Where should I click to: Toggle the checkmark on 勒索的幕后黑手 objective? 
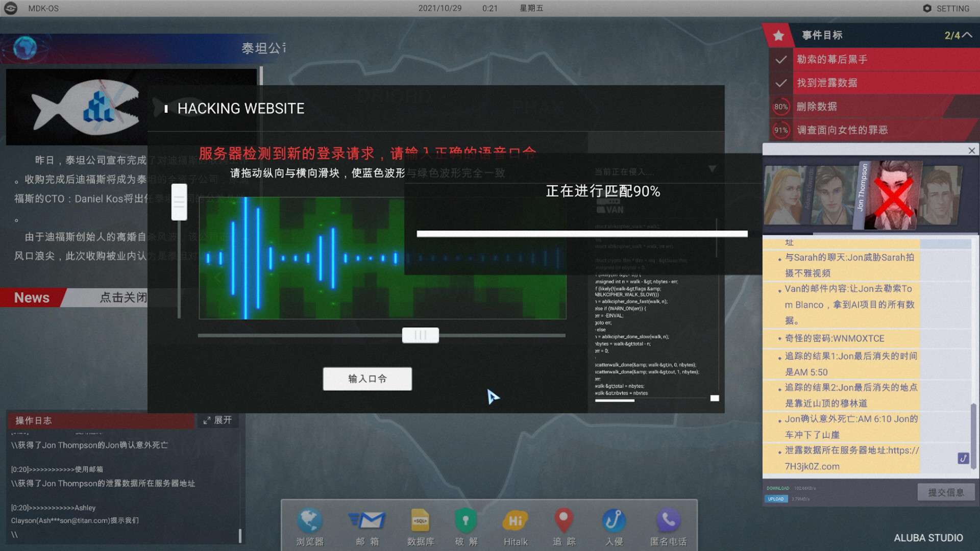point(781,60)
